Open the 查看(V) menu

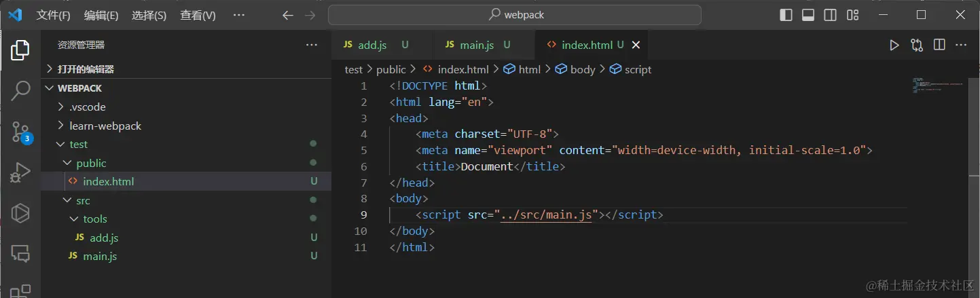198,15
